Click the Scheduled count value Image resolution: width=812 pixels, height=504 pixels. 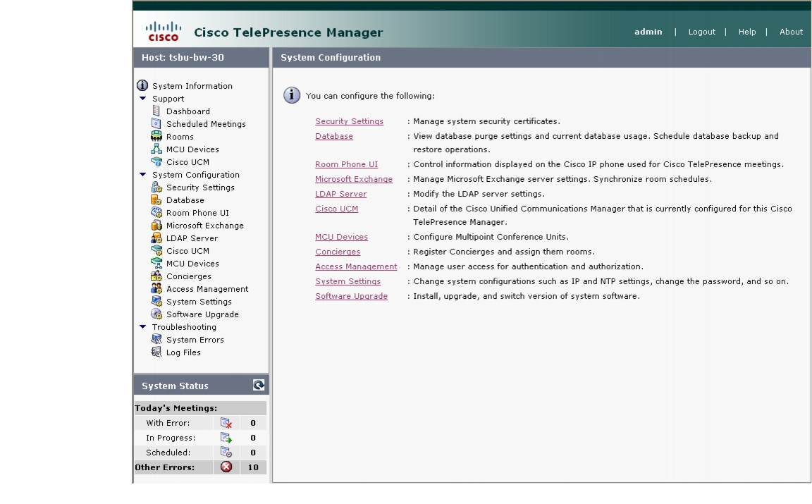[x=253, y=453]
